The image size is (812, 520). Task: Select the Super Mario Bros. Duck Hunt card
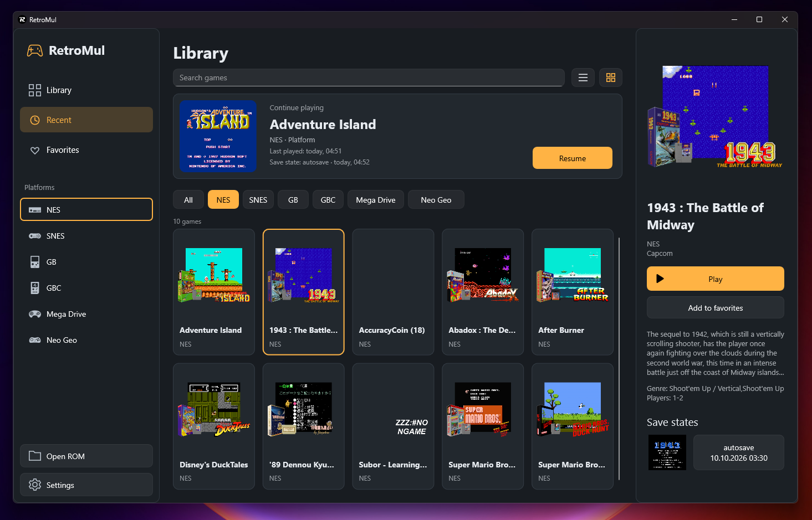pos(573,426)
